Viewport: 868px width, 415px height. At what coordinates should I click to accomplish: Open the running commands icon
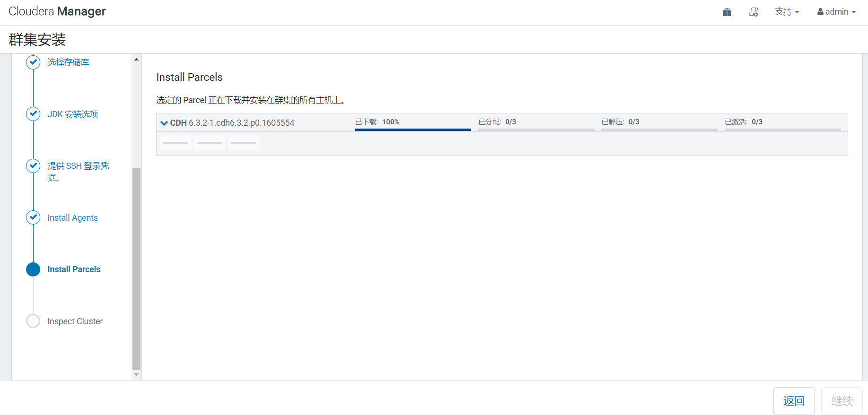click(x=754, y=12)
